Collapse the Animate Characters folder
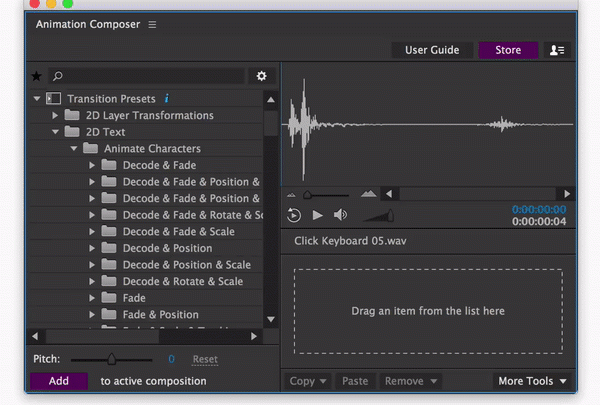Screen dimensions: 600x405 tap(73, 149)
